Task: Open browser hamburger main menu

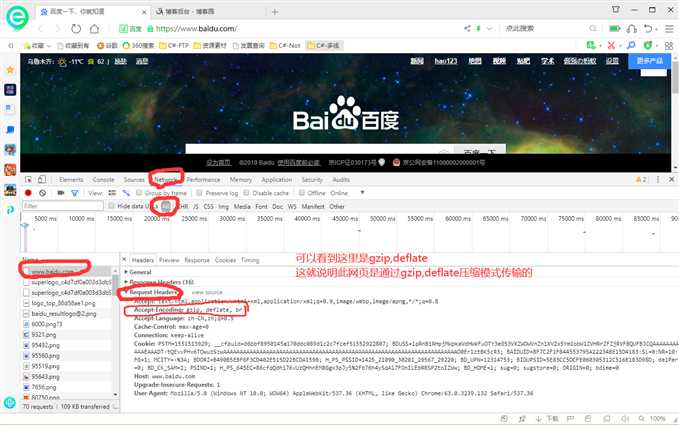Action: point(669,29)
